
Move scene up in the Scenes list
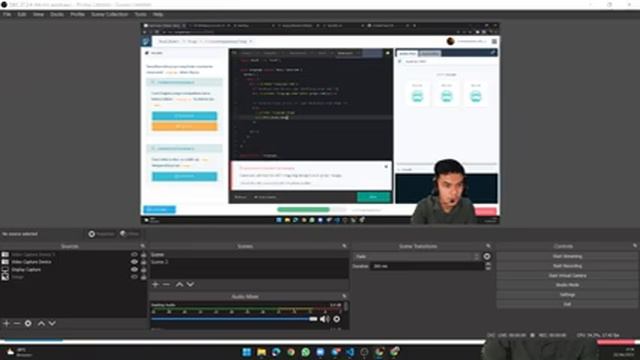click(179, 284)
